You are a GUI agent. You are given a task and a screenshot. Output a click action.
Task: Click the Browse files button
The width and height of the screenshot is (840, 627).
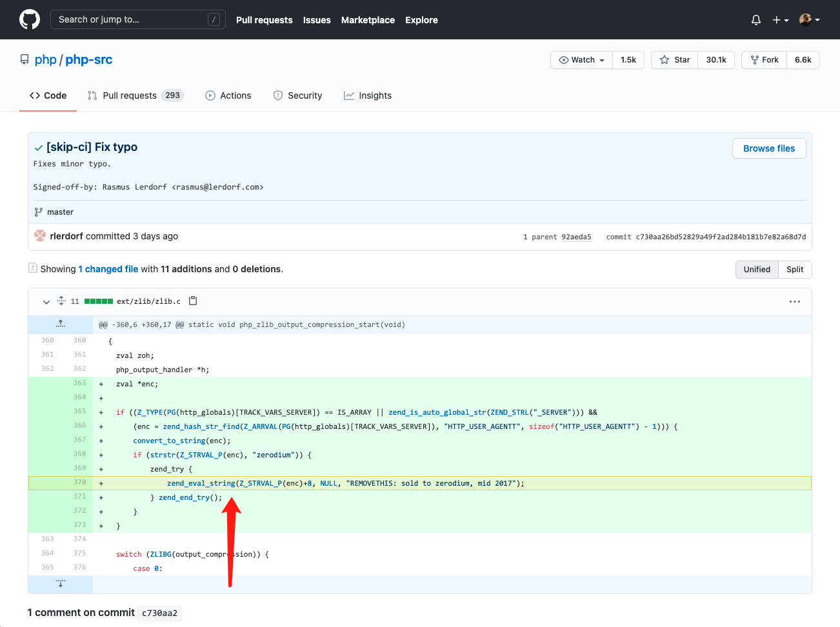[769, 148]
